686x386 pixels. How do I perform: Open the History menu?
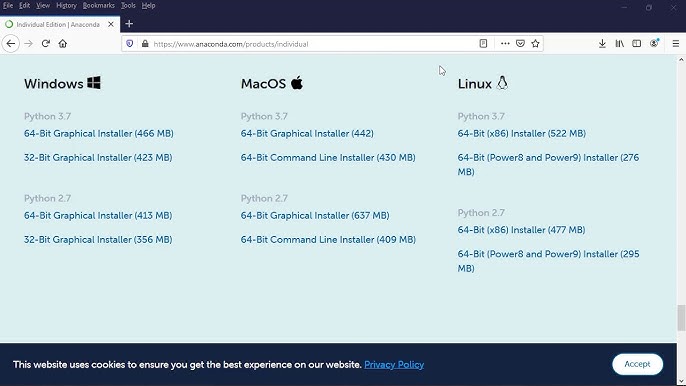point(66,6)
